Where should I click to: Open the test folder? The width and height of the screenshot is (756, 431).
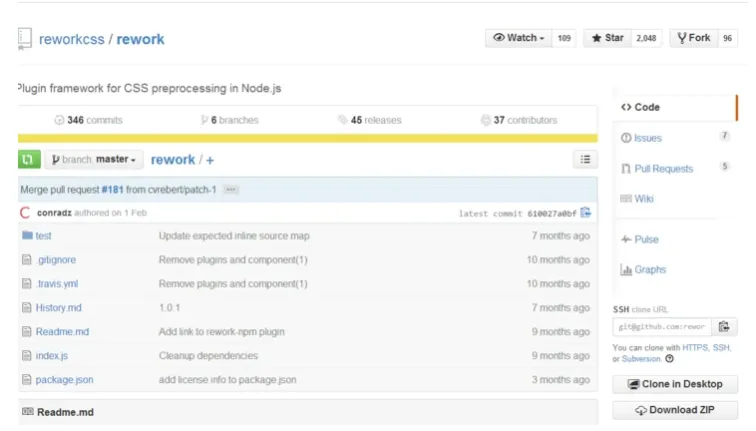[x=43, y=236]
